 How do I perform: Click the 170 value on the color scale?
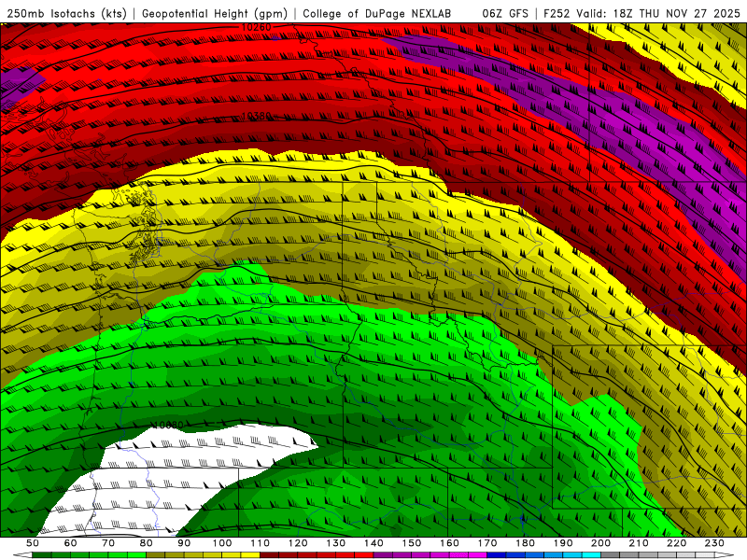point(487,543)
